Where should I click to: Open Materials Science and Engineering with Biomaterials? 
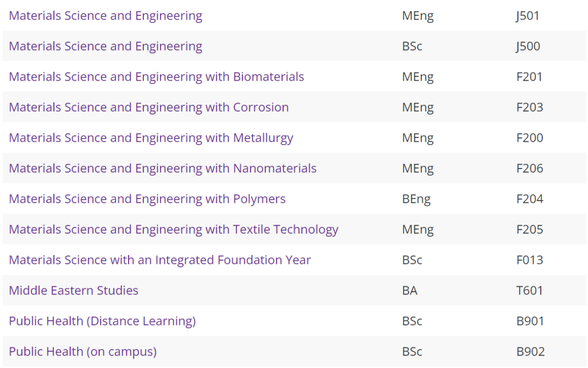coord(156,77)
